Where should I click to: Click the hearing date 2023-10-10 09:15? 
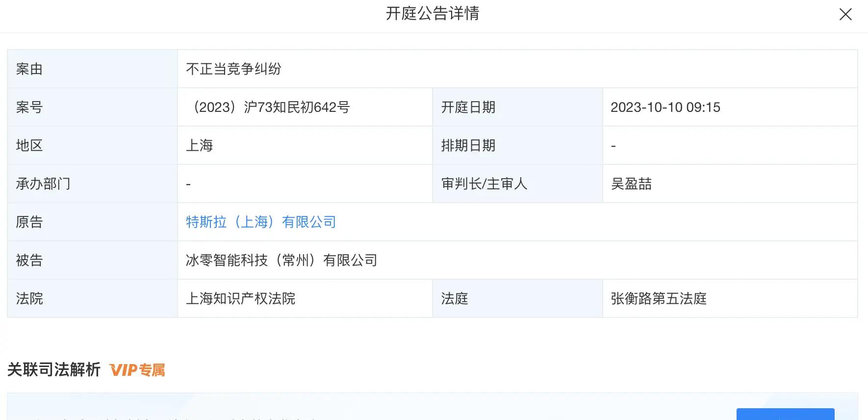point(665,107)
